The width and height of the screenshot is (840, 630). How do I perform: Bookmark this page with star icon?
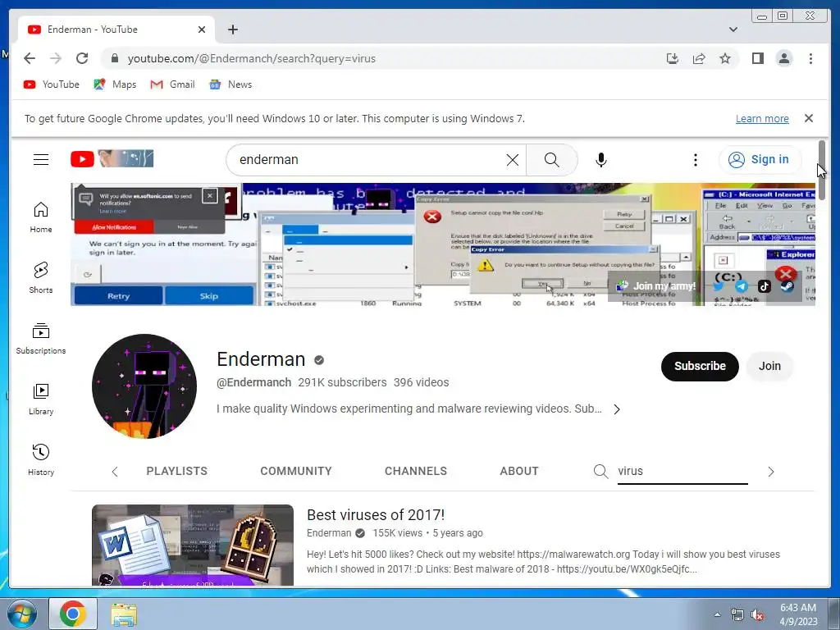tap(725, 58)
